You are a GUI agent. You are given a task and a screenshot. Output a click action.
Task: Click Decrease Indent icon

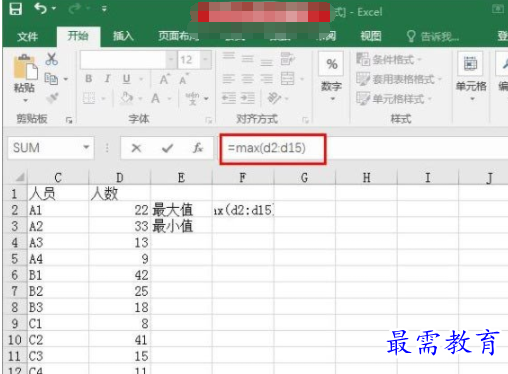tap(229, 98)
